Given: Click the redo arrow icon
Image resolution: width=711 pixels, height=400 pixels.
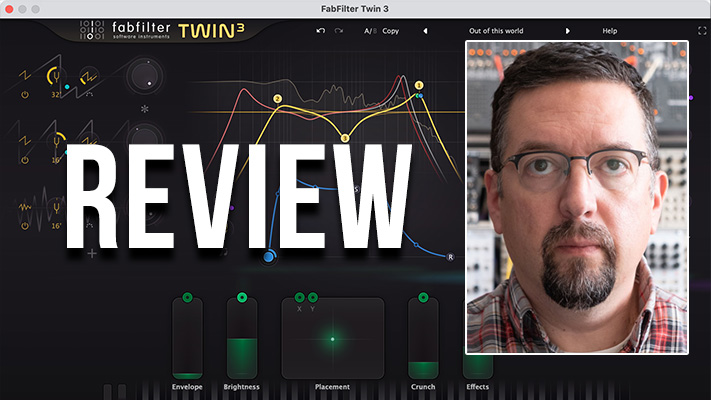Looking at the screenshot, I should [x=339, y=31].
